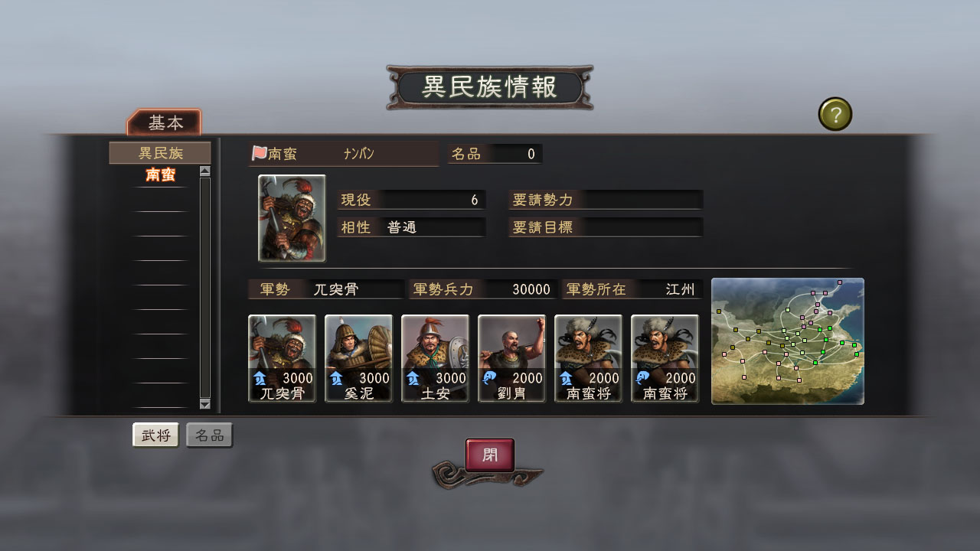Select the 奚泥 officer portrait card

pyautogui.click(x=358, y=358)
